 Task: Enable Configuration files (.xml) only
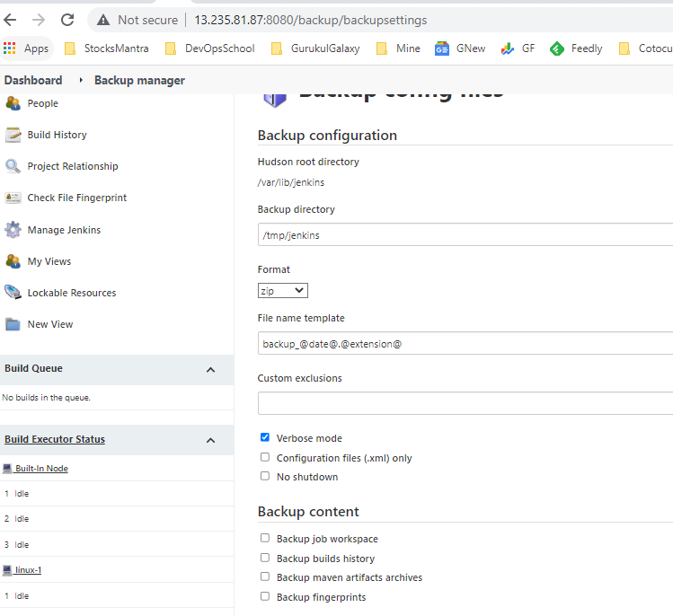coord(265,457)
